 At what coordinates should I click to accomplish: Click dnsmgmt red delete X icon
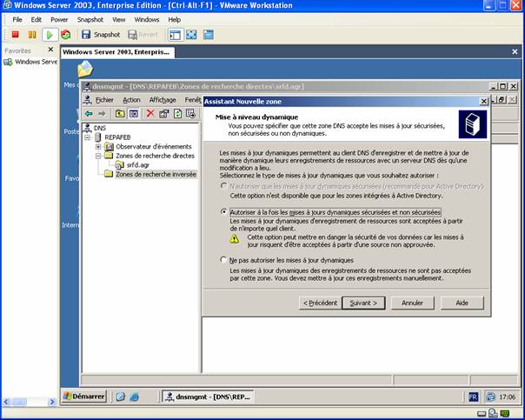[x=150, y=114]
